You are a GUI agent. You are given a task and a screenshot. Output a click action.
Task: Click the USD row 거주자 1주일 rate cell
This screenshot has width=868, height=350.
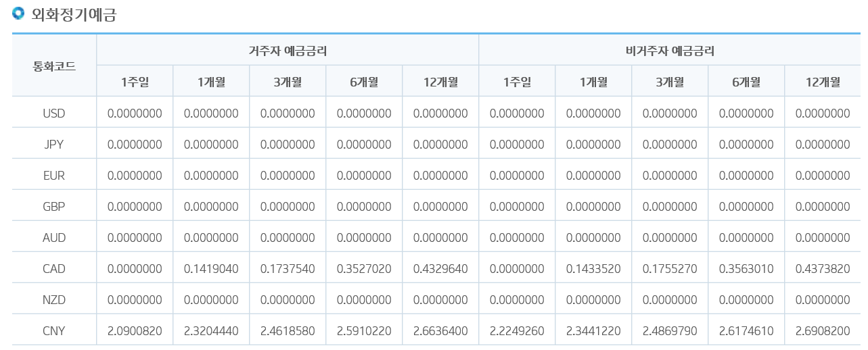[135, 113]
